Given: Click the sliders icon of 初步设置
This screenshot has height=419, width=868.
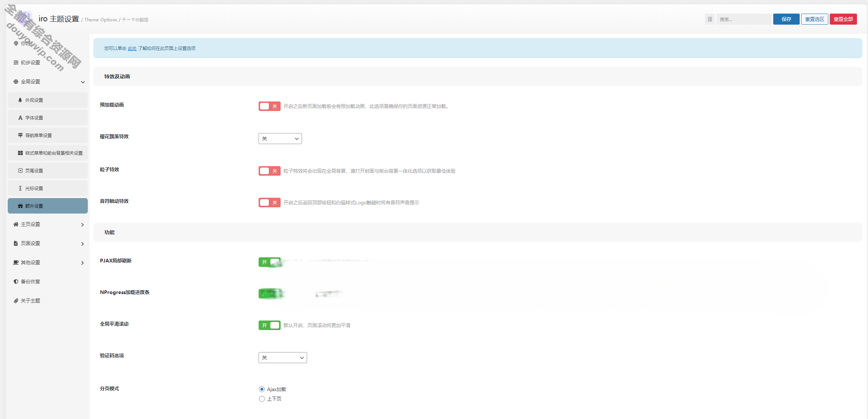Looking at the screenshot, I should tap(16, 62).
